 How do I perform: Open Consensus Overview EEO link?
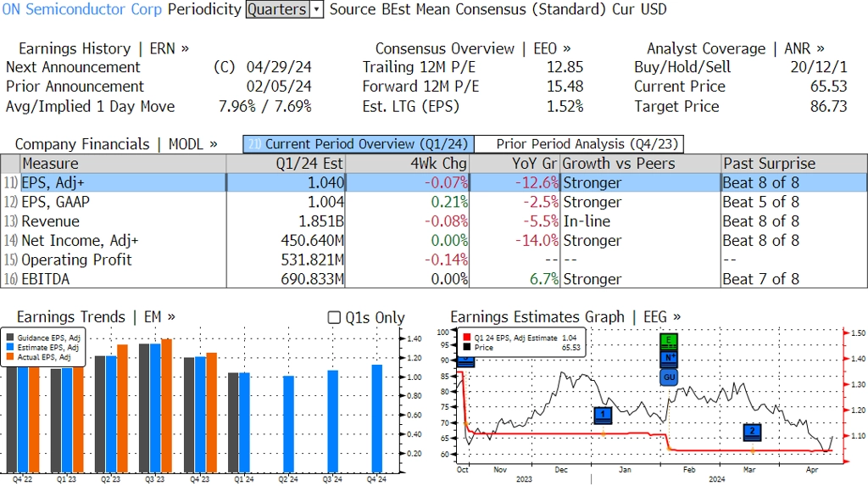(x=473, y=48)
